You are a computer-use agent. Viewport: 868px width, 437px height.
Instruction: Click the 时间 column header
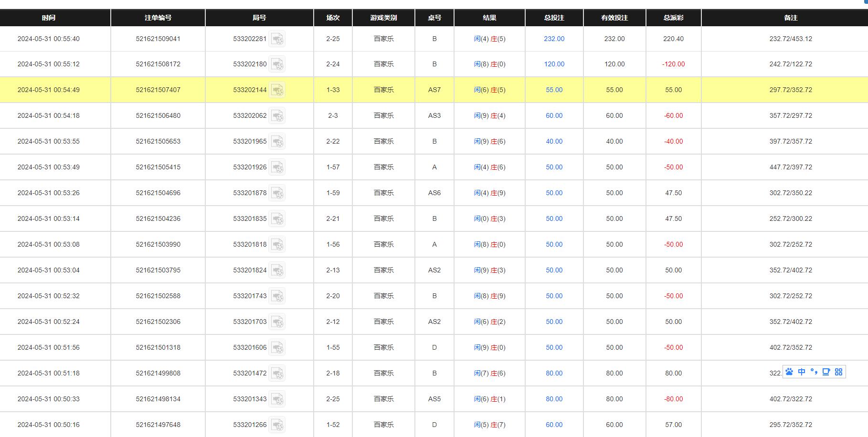point(48,18)
